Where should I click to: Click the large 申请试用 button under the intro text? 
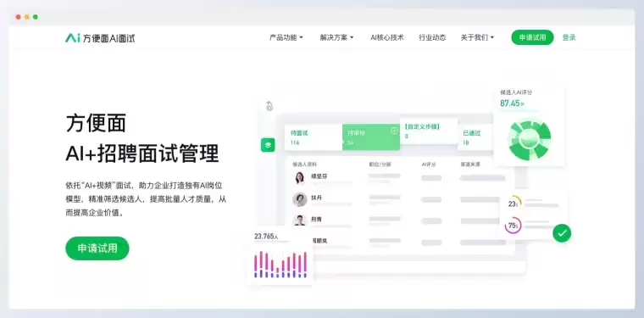(97, 248)
